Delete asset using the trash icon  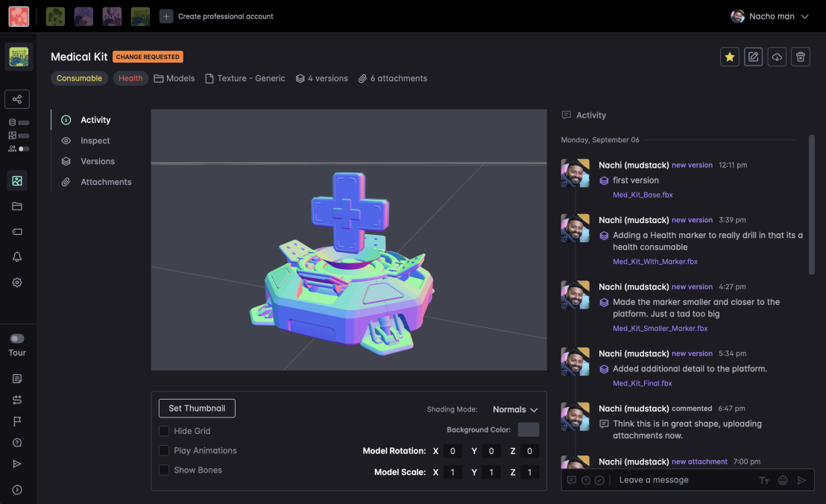(801, 57)
